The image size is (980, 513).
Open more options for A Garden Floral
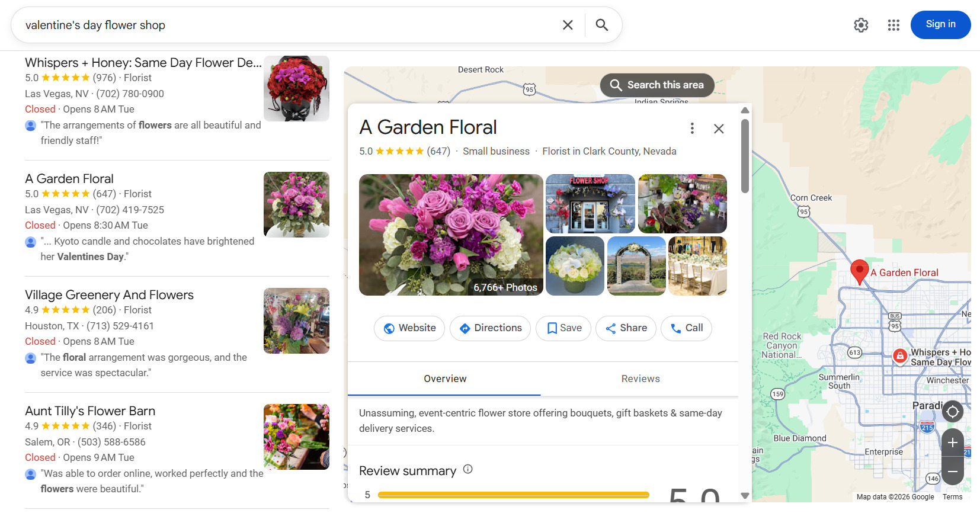tap(692, 129)
